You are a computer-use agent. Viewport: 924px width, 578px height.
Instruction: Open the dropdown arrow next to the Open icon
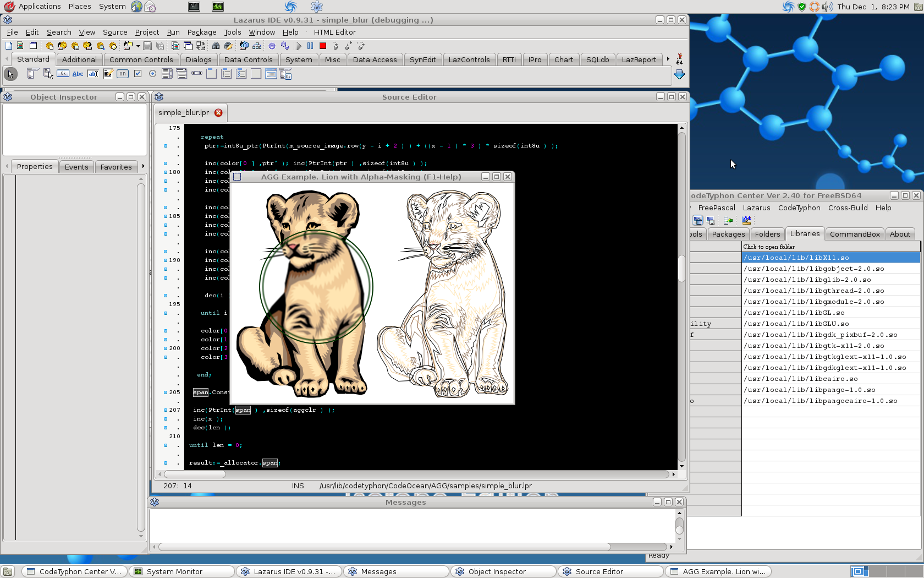(x=138, y=46)
